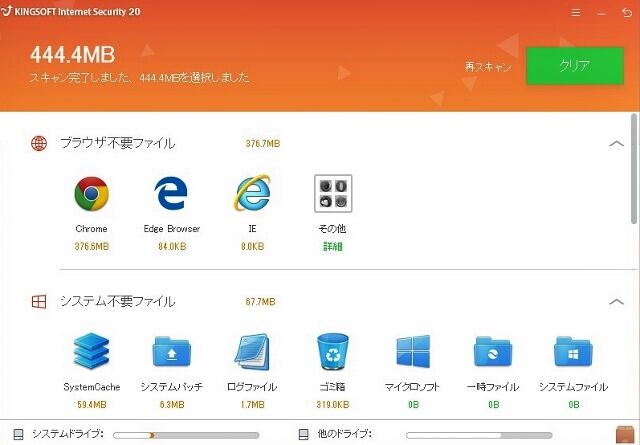Click the 他のドライブ usage bar

pyautogui.click(x=479, y=435)
